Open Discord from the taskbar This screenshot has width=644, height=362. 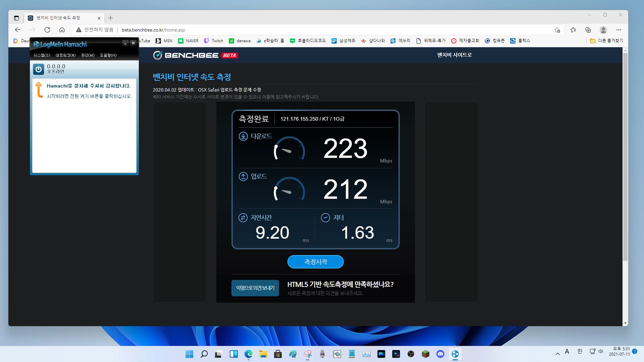click(440, 354)
